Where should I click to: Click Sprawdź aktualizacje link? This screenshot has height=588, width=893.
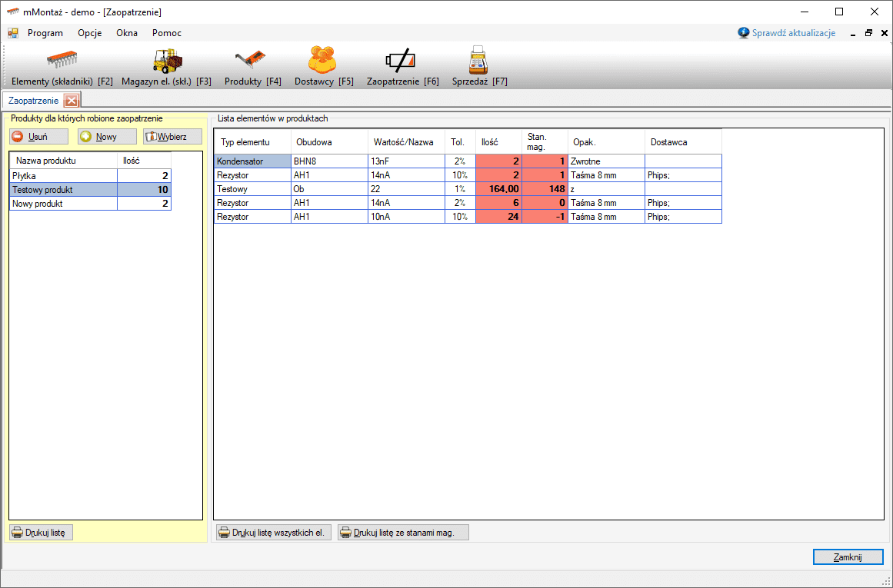[x=793, y=33]
